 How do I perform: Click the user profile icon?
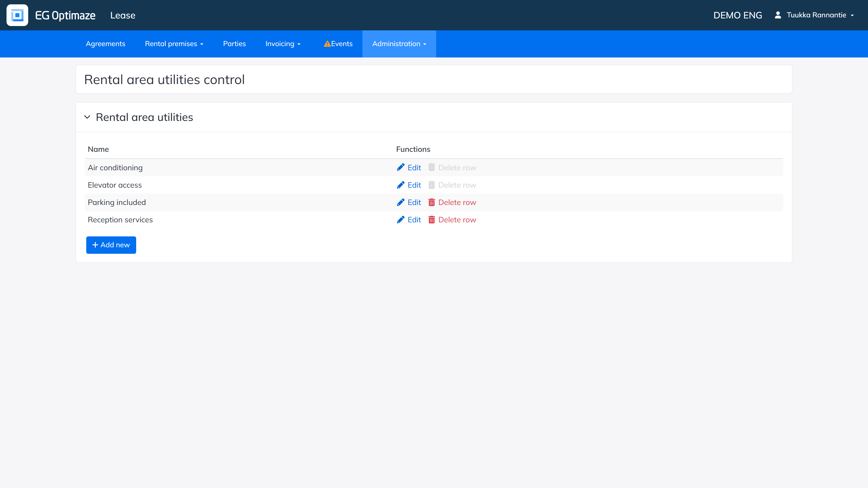(x=778, y=15)
